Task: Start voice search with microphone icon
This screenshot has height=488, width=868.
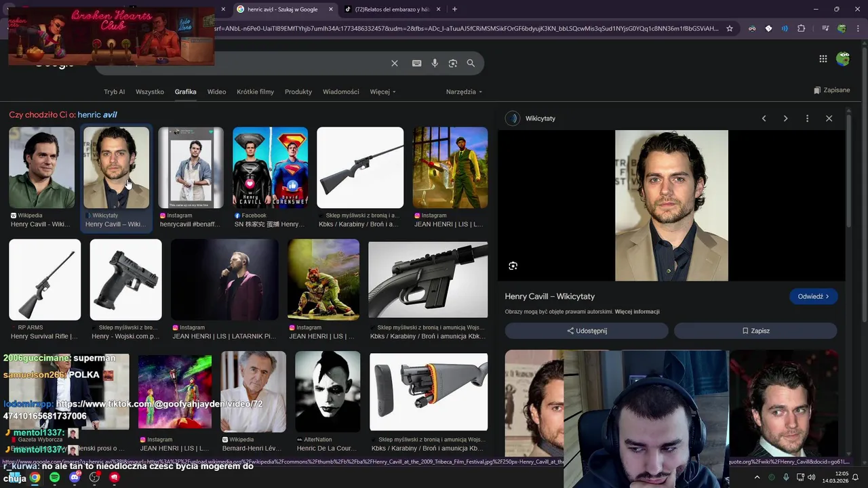Action: 435,63
